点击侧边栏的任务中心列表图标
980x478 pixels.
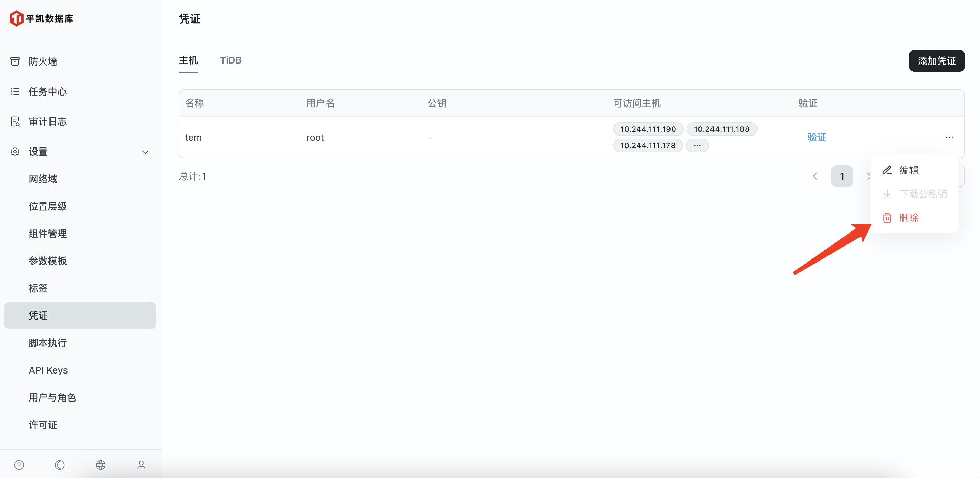[15, 92]
